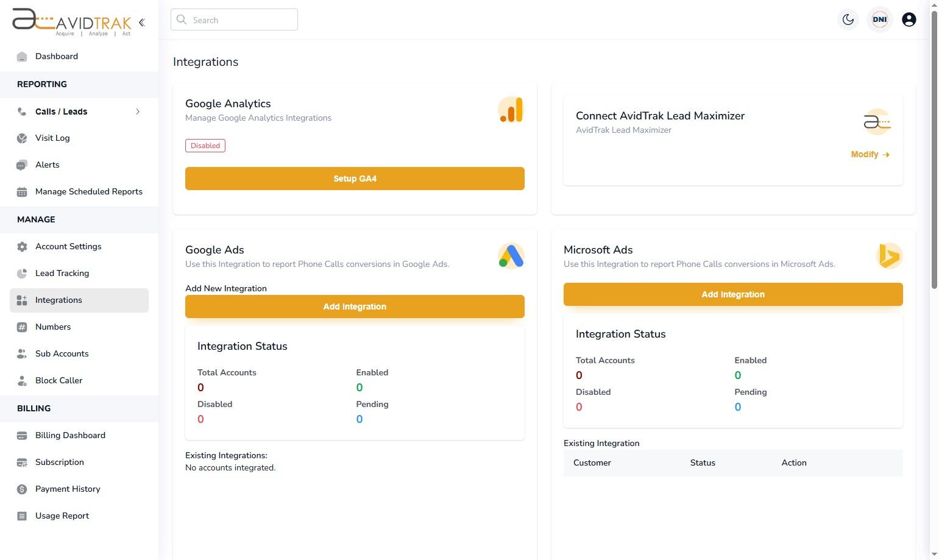939x560 pixels.
Task: Collapse the sidebar with double chevron
Action: (x=142, y=23)
